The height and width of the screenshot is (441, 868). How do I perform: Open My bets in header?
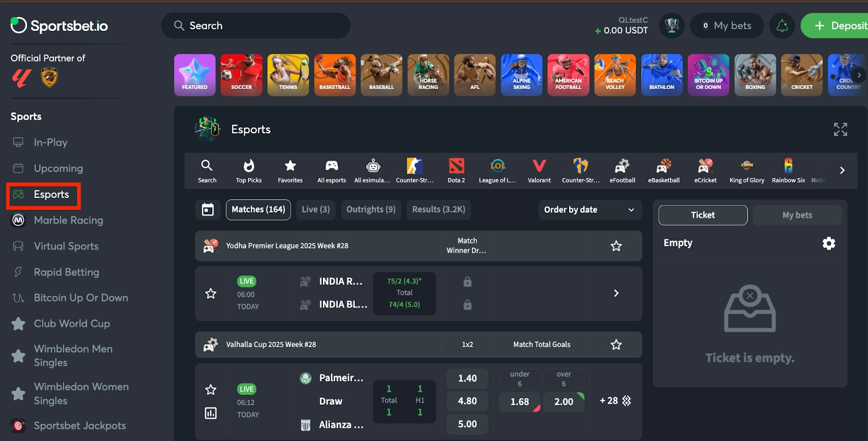pyautogui.click(x=726, y=25)
